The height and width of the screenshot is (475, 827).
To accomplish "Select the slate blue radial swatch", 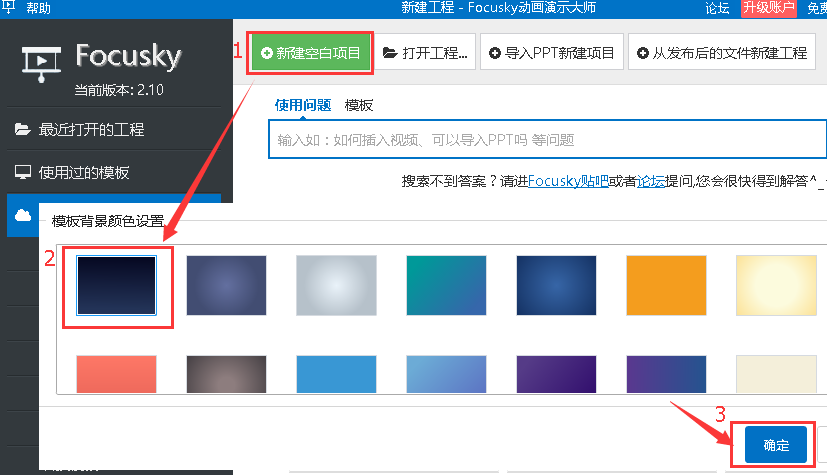I will (x=226, y=285).
